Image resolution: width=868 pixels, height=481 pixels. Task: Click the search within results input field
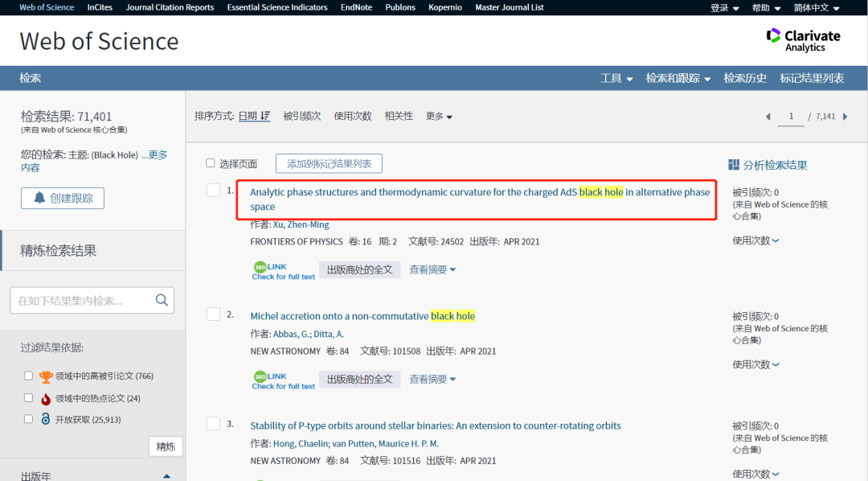point(80,301)
